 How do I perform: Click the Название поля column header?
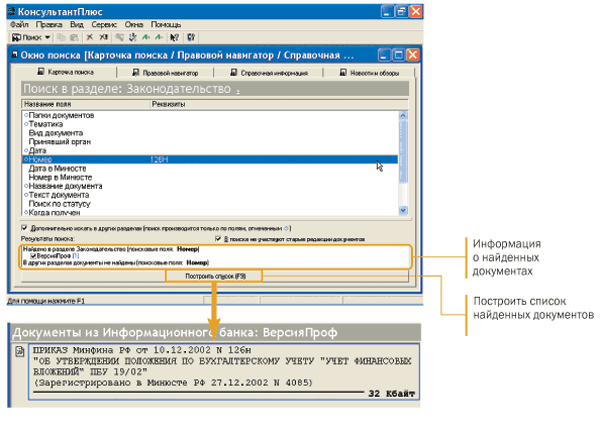click(86, 104)
